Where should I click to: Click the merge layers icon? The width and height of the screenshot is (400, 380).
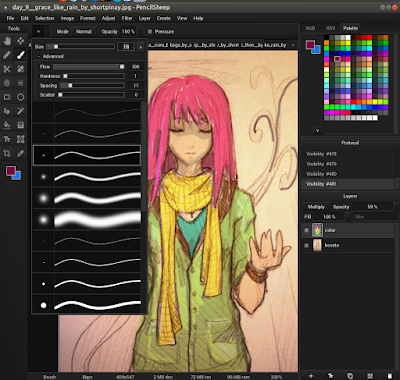[370, 376]
